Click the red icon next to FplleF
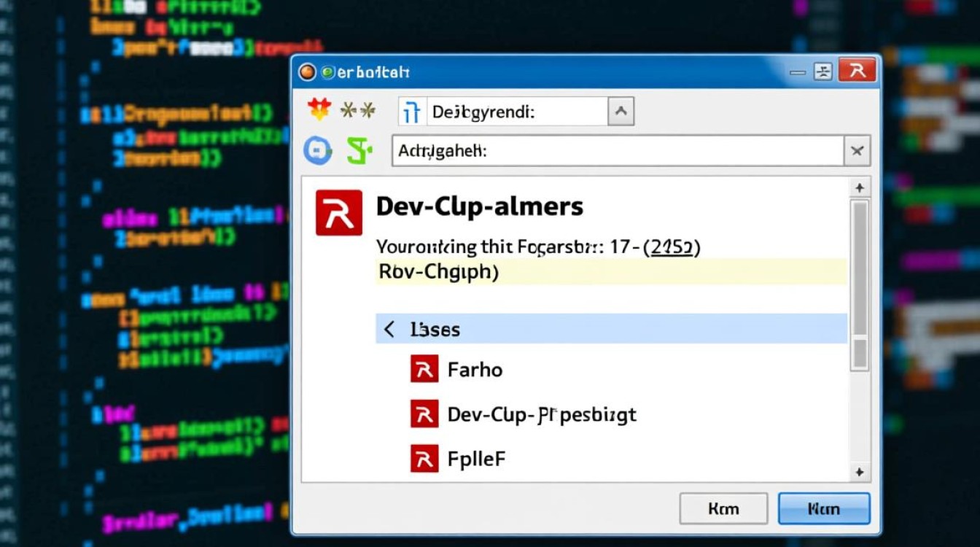This screenshot has height=547, width=980. click(x=424, y=459)
